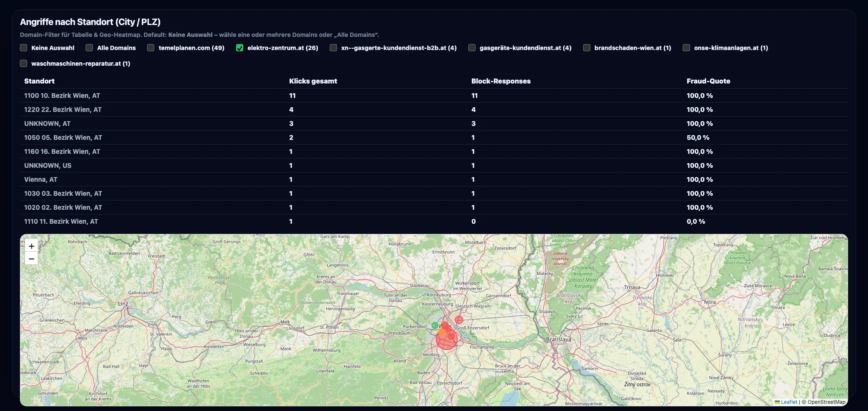
Task: Tick the Keine Auswahl checkbox
Action: tap(24, 47)
